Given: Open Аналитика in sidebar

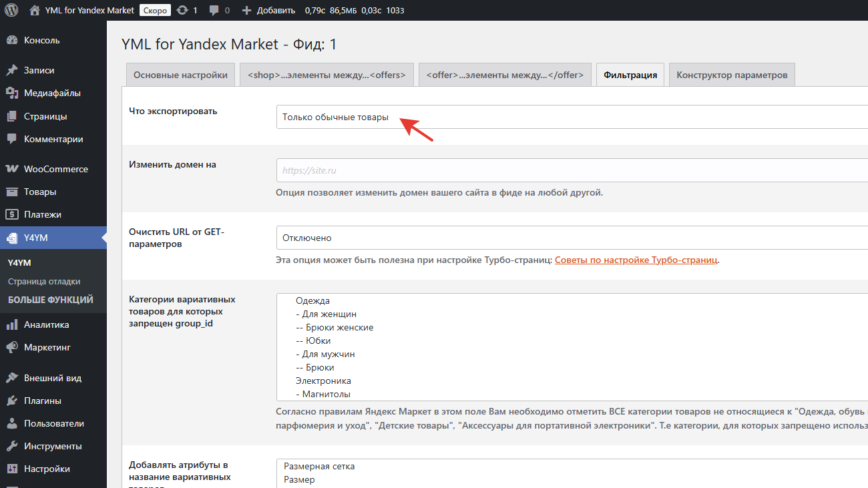Looking at the screenshot, I should coord(46,324).
